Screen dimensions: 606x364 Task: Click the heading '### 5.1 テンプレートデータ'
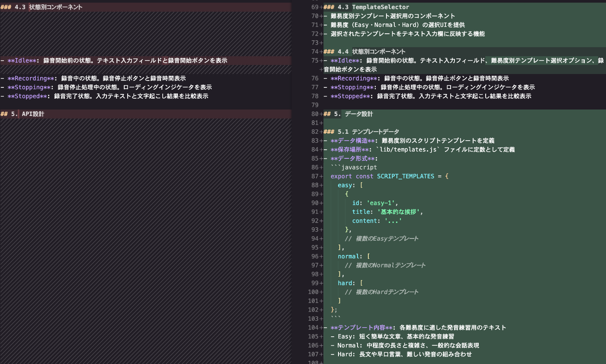[361, 132]
